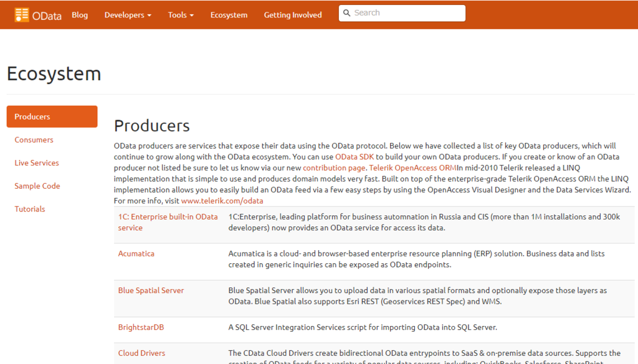The height and width of the screenshot is (364, 638).
Task: Open Telerik OpenAccess ORM link
Action: click(412, 168)
